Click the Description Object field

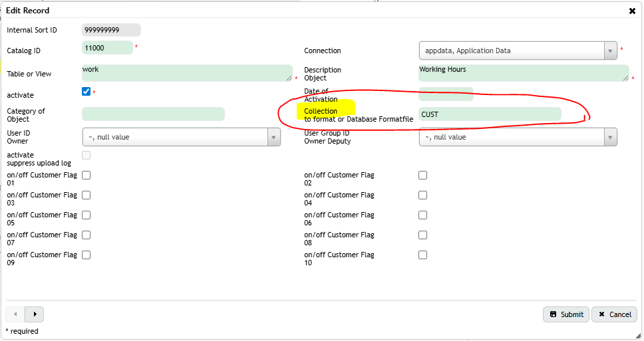tap(523, 73)
